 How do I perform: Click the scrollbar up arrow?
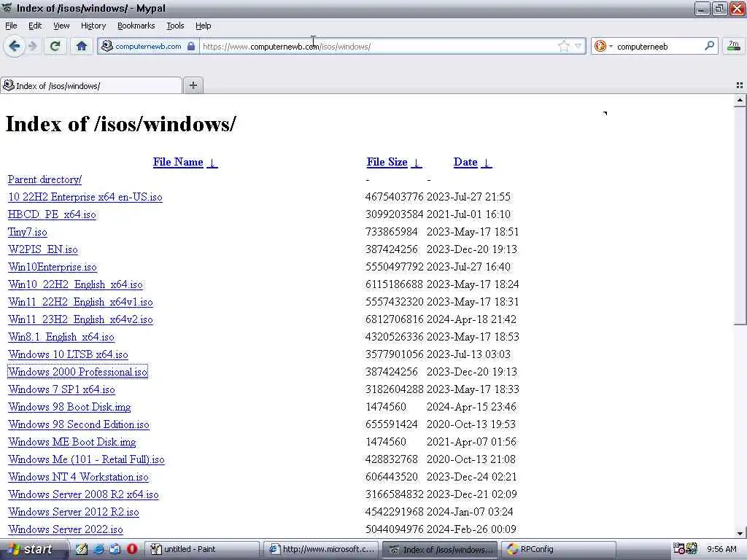(x=740, y=100)
